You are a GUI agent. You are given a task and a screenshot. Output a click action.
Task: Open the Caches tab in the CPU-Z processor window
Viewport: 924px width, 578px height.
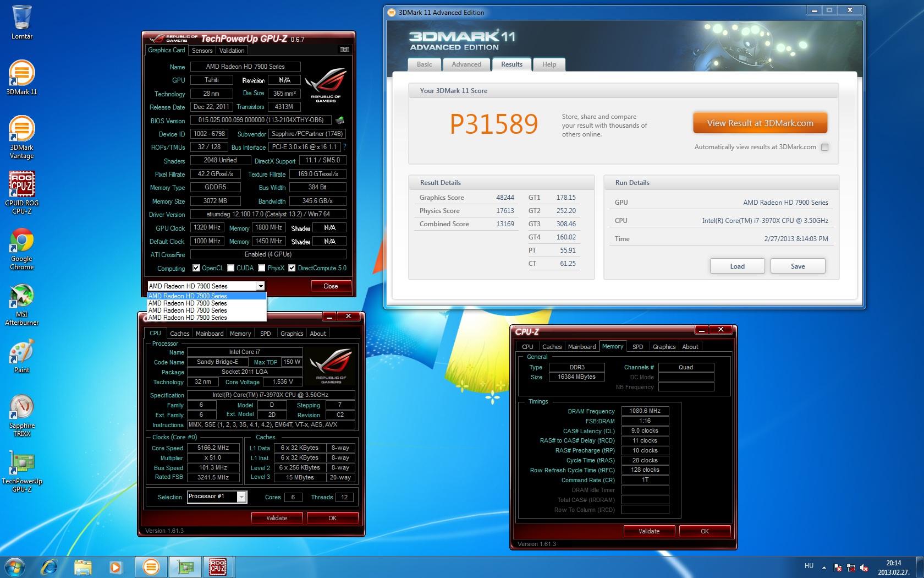[179, 334]
